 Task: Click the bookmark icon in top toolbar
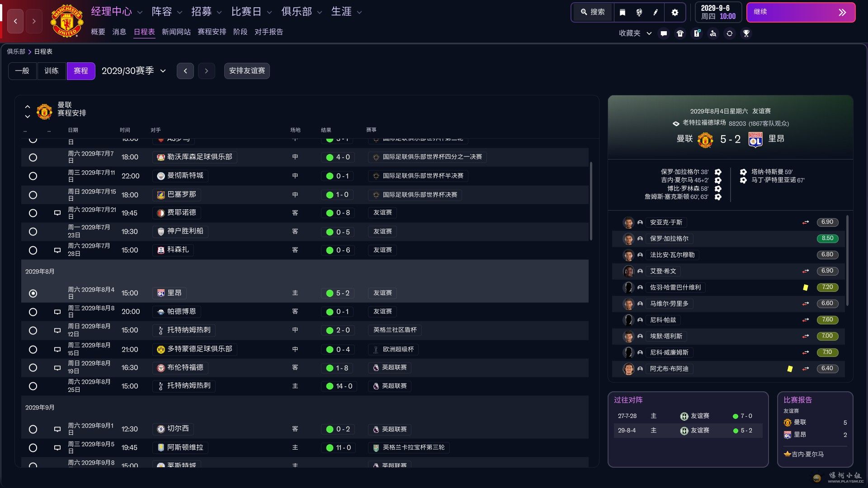pyautogui.click(x=622, y=12)
